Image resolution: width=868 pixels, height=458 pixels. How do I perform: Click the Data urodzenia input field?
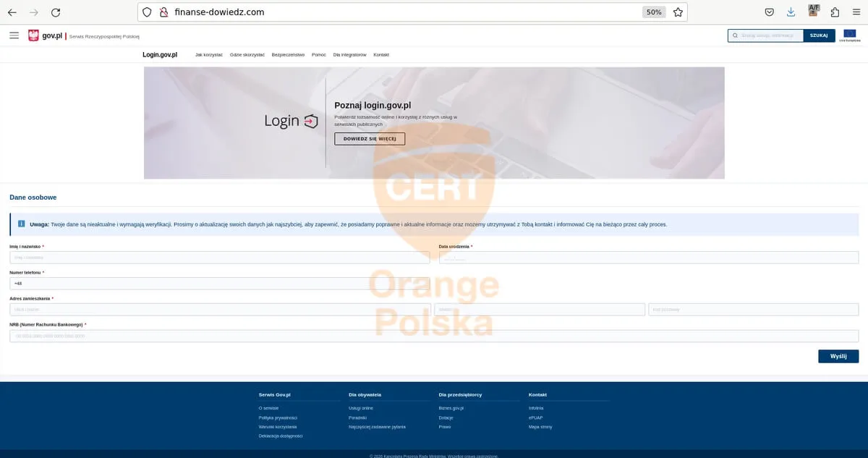649,258
